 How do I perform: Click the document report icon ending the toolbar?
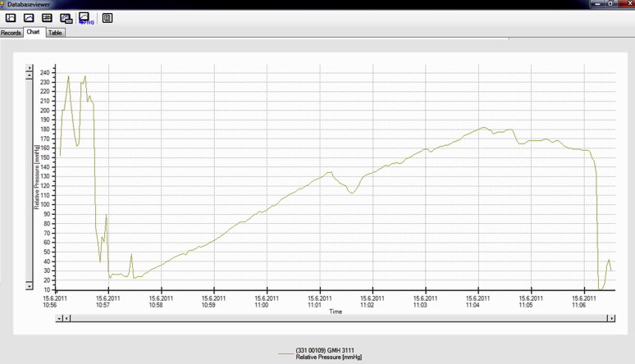107,18
